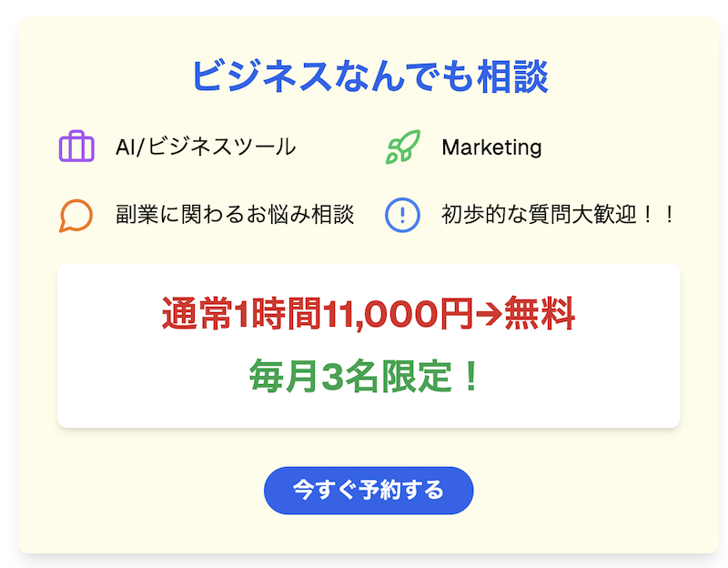This screenshot has width=728, height=568.
Task: Click the 初歩的な質問大歓迎！！ text
Action: [559, 216]
